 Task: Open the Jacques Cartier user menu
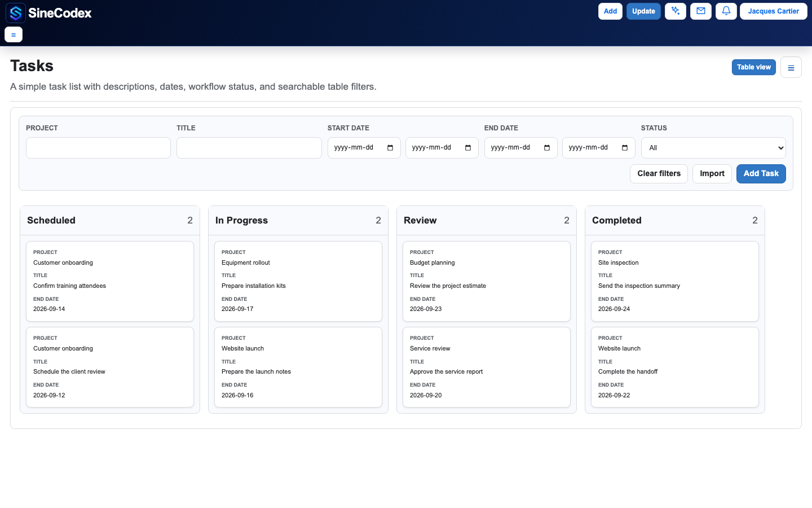pyautogui.click(x=774, y=11)
